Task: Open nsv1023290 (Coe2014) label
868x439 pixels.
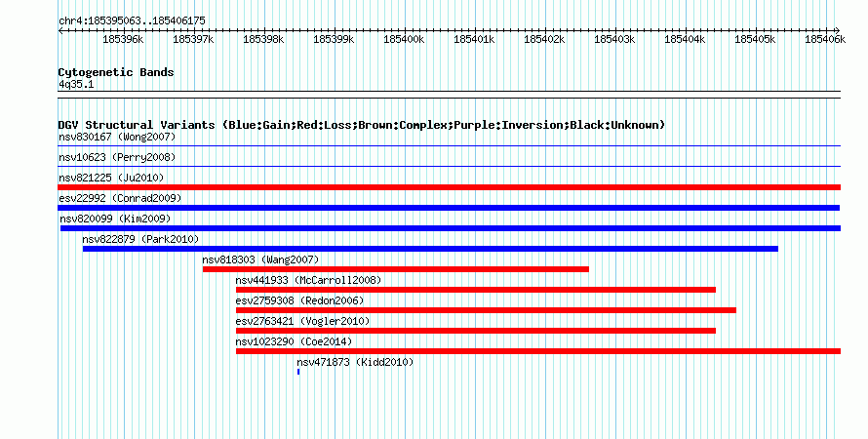Action: pos(294,341)
